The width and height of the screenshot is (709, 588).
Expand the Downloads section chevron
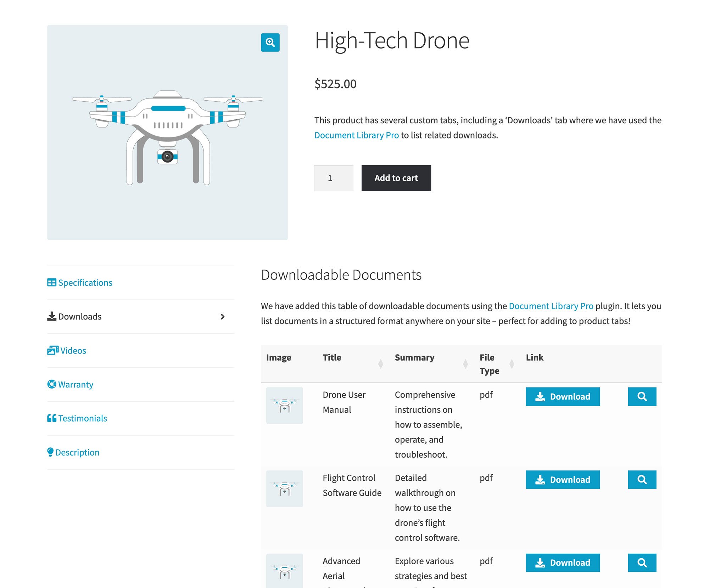tap(223, 317)
